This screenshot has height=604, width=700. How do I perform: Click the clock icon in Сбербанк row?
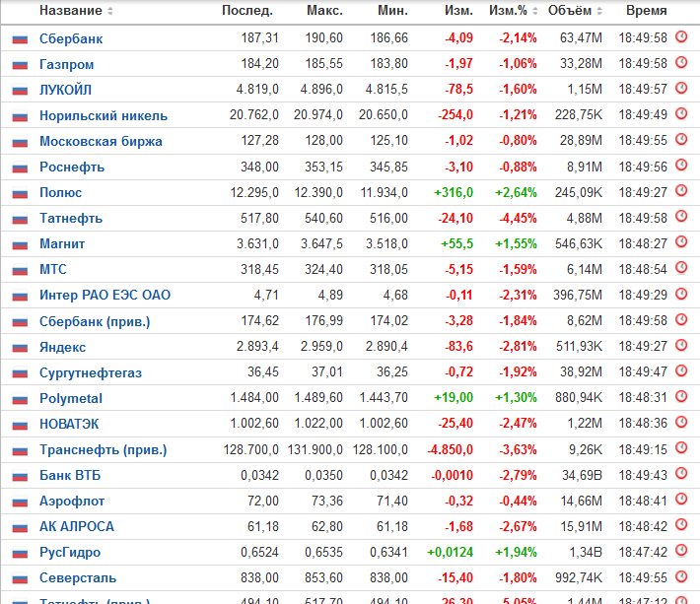tap(681, 36)
